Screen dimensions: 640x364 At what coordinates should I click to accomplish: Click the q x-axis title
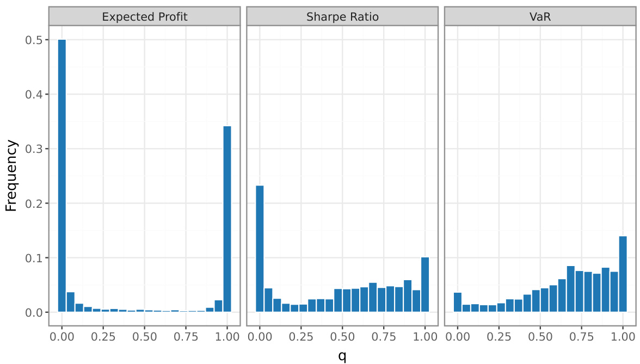coord(342,355)
